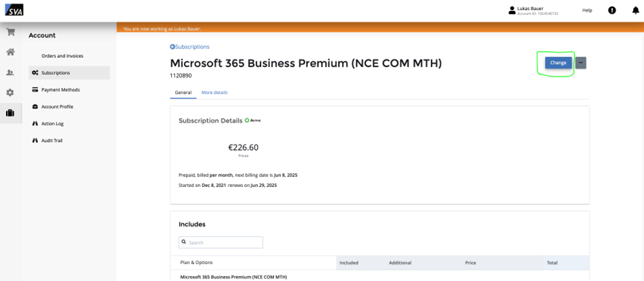Click the notification bell icon
The width and height of the screenshot is (644, 281).
click(636, 10)
